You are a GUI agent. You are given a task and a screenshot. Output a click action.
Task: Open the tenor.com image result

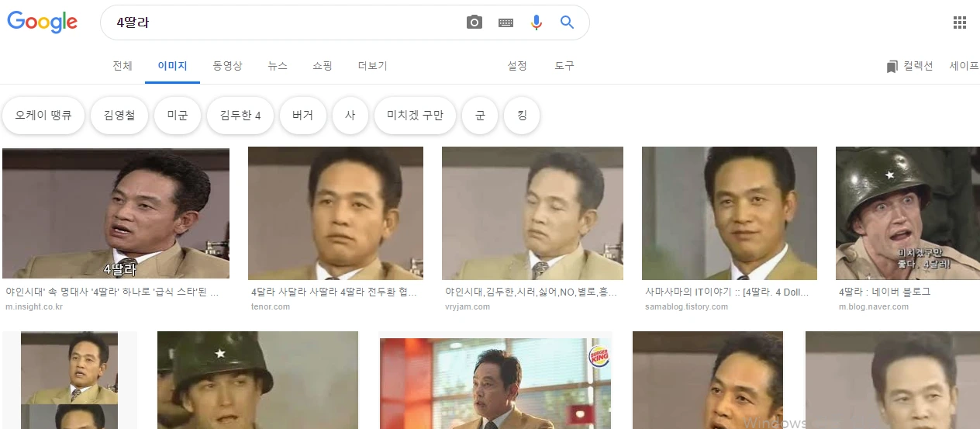coord(336,213)
